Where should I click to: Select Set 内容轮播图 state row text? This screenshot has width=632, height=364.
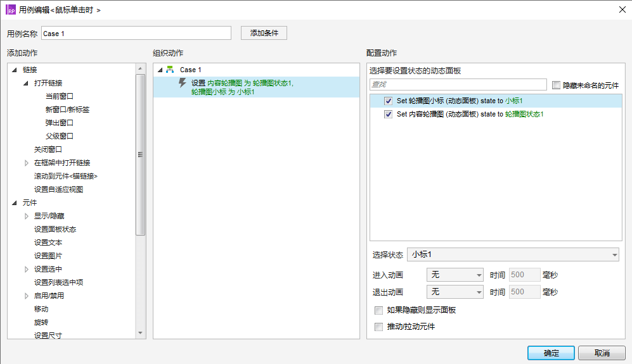pos(470,115)
